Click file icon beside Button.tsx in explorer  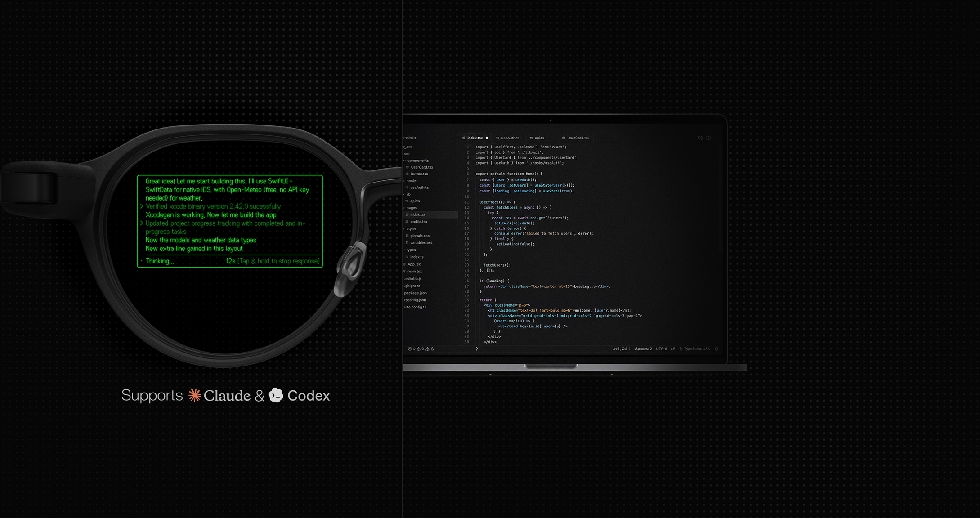[x=407, y=174]
